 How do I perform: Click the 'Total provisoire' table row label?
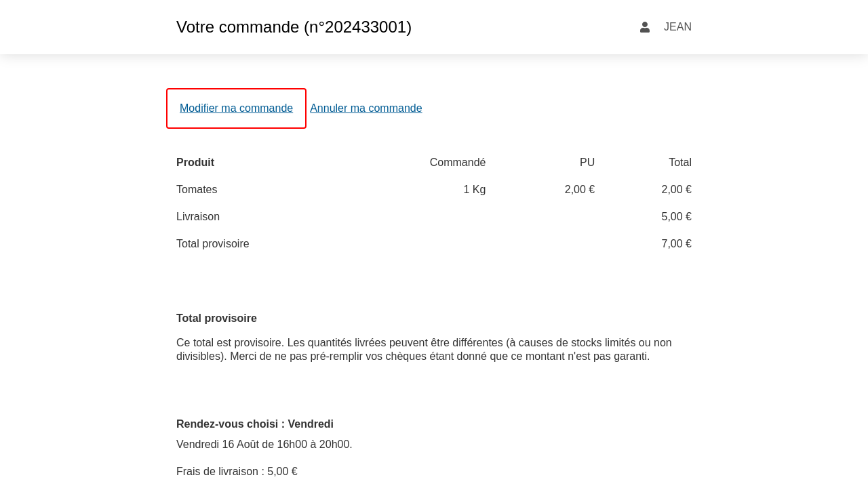(x=213, y=244)
